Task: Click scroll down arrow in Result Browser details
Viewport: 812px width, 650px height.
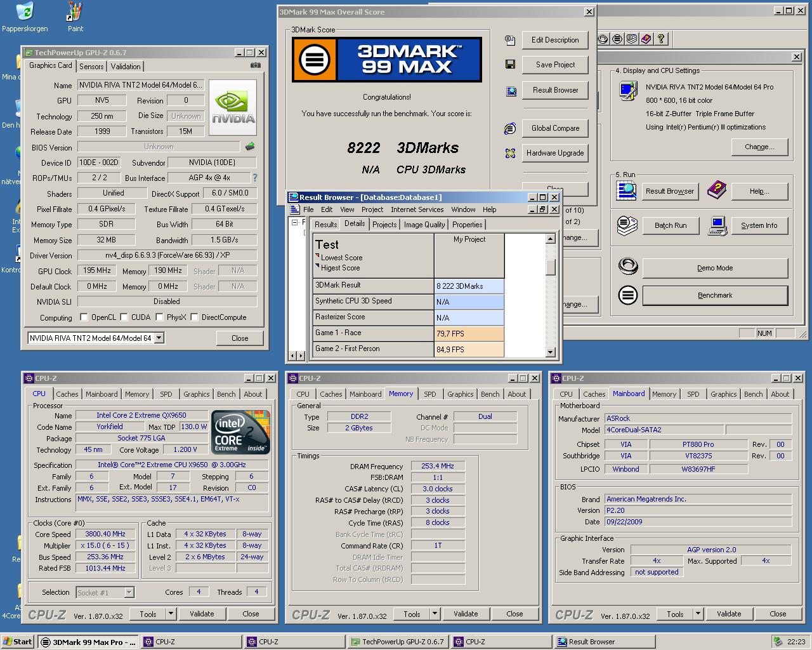Action: 550,352
